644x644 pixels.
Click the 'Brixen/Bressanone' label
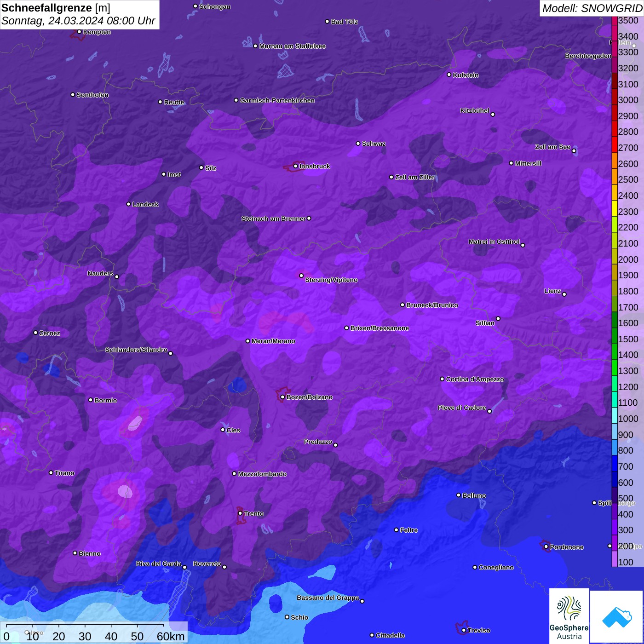(x=380, y=328)
